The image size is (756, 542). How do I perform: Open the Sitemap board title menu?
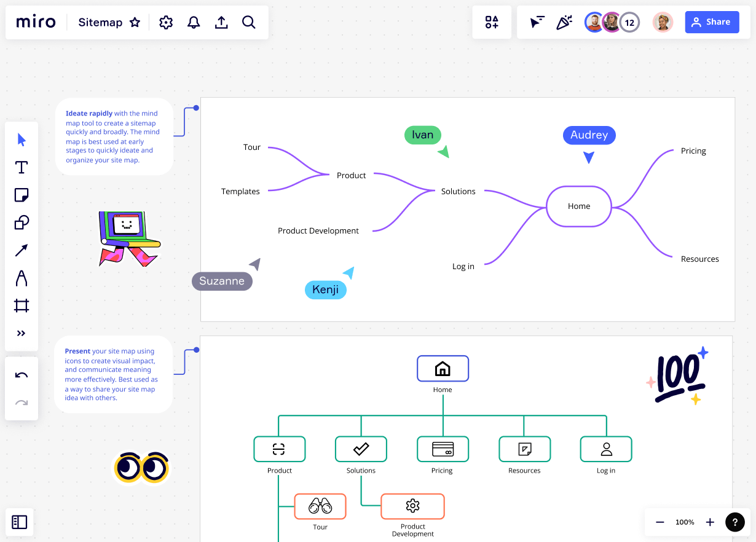tap(100, 22)
